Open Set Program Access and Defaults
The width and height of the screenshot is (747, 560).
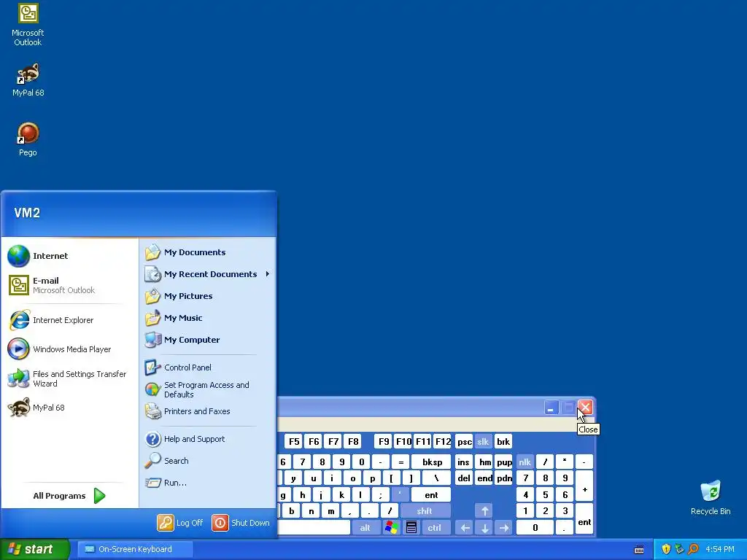[x=208, y=389]
